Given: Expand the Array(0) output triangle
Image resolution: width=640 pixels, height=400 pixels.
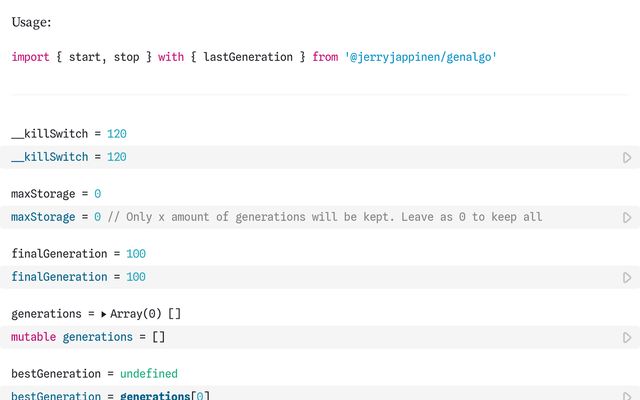Looking at the screenshot, I should click(104, 314).
